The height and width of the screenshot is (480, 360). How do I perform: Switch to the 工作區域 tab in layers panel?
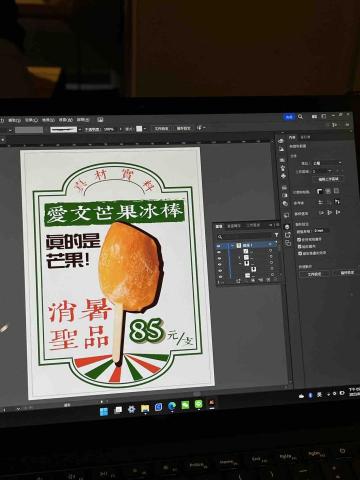coord(253,225)
